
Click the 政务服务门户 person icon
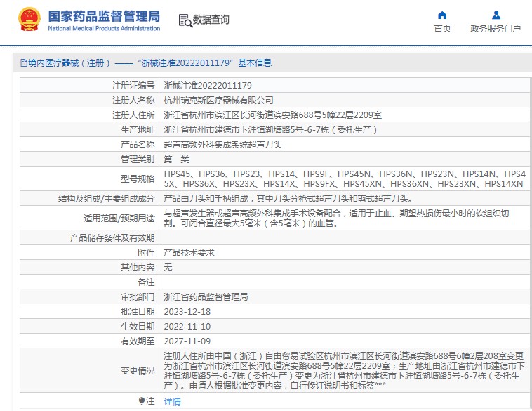click(496, 15)
